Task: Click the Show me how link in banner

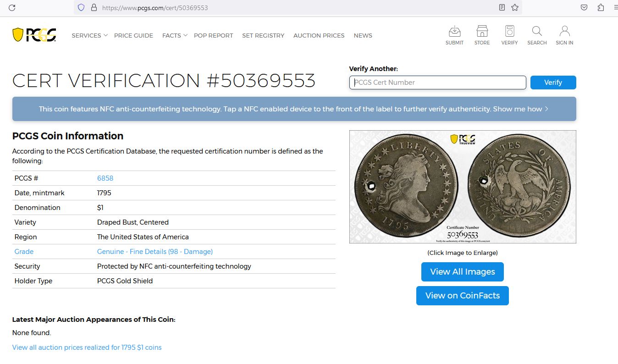Action: [520, 109]
